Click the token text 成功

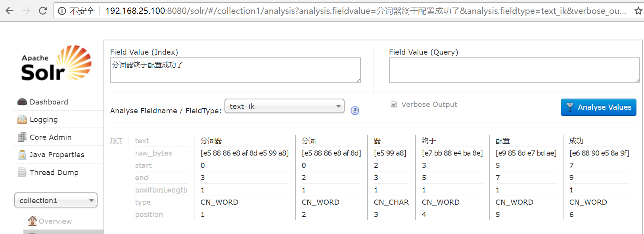coord(576,141)
